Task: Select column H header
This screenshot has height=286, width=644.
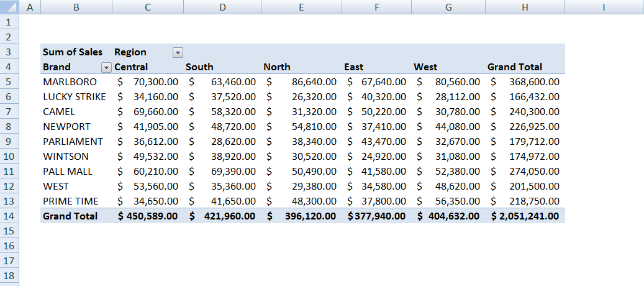Action: tap(525, 7)
